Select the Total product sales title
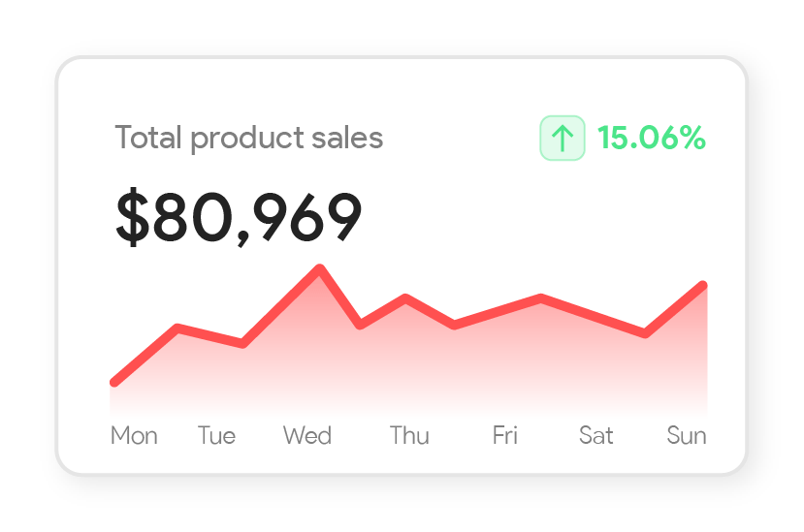 click(249, 139)
